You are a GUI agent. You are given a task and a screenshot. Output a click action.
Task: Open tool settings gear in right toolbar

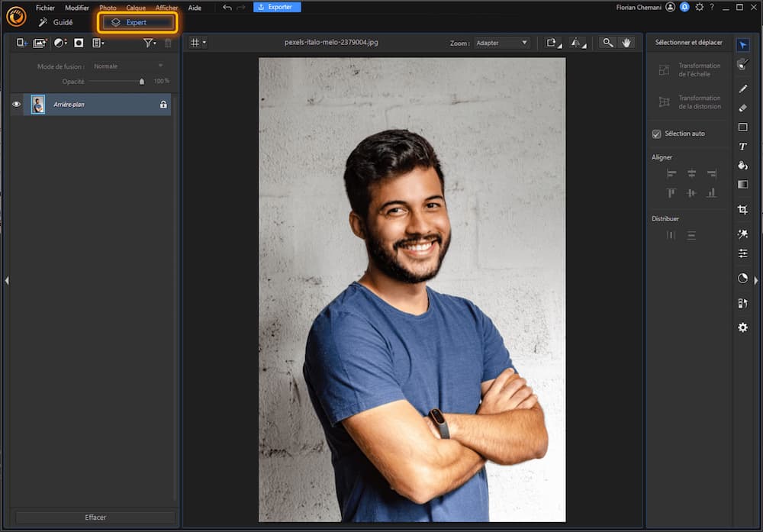[742, 327]
